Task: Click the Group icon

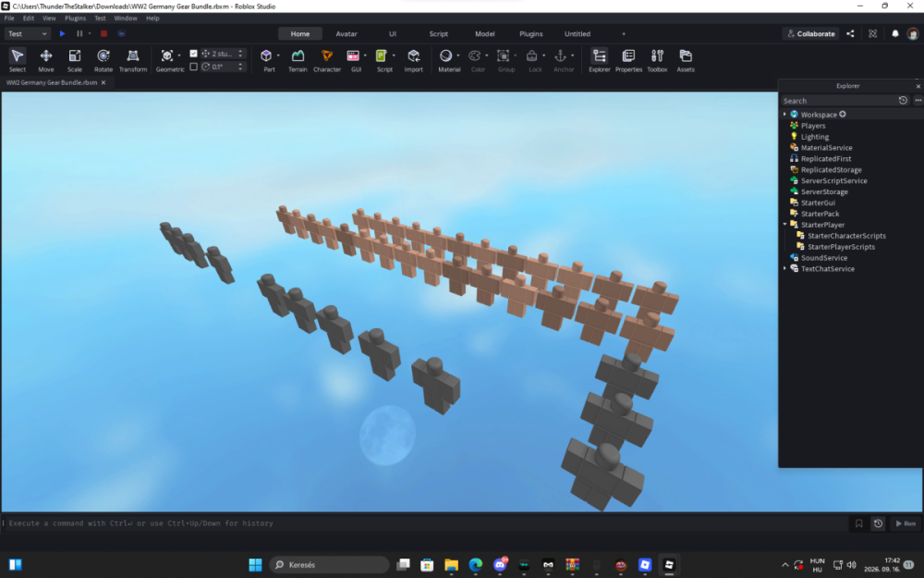Action: [504, 56]
